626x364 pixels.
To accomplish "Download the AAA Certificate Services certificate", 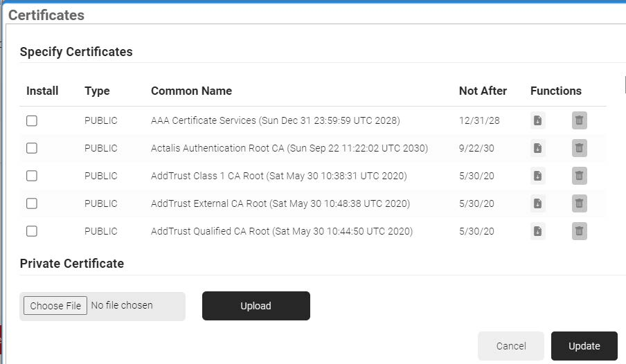I will [x=538, y=120].
